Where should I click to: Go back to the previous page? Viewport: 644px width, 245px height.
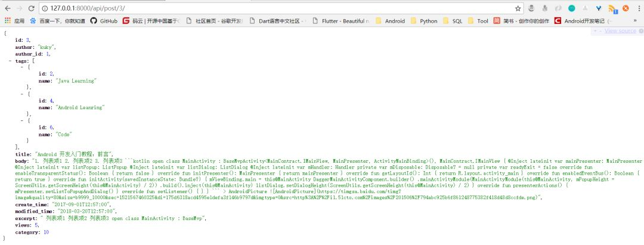[8, 8]
